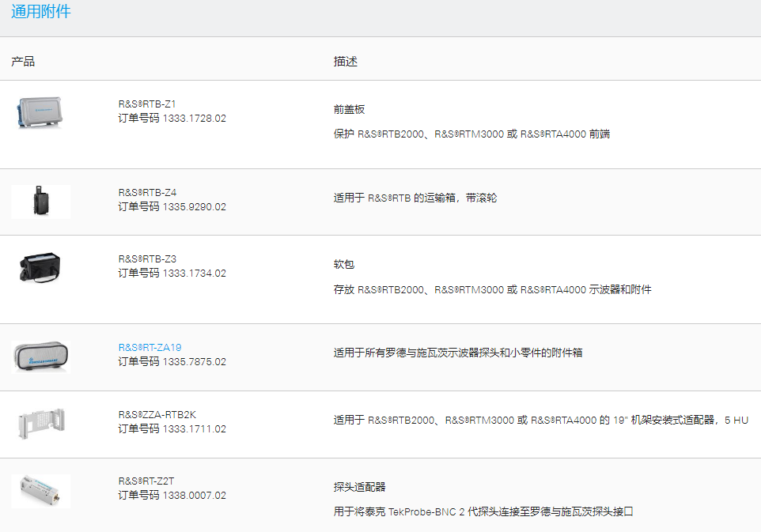The height and width of the screenshot is (532, 761).
Task: Select order number 1333.1728.02
Action: (194, 118)
